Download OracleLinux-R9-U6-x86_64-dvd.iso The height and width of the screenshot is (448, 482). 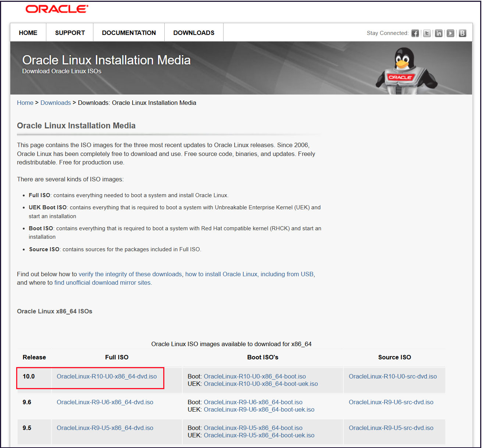click(105, 402)
